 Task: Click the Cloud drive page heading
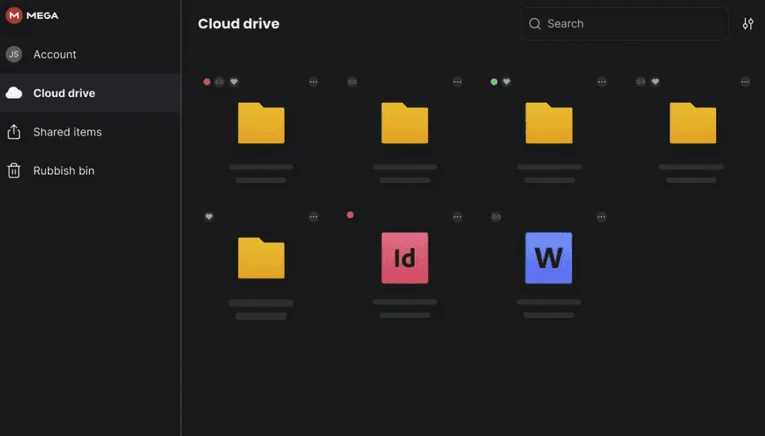point(239,23)
